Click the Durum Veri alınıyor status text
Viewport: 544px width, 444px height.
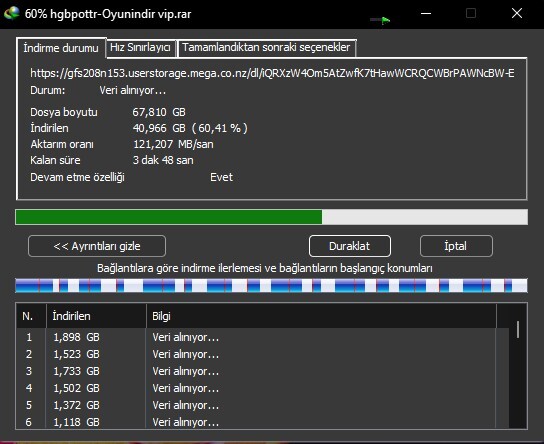tap(133, 90)
